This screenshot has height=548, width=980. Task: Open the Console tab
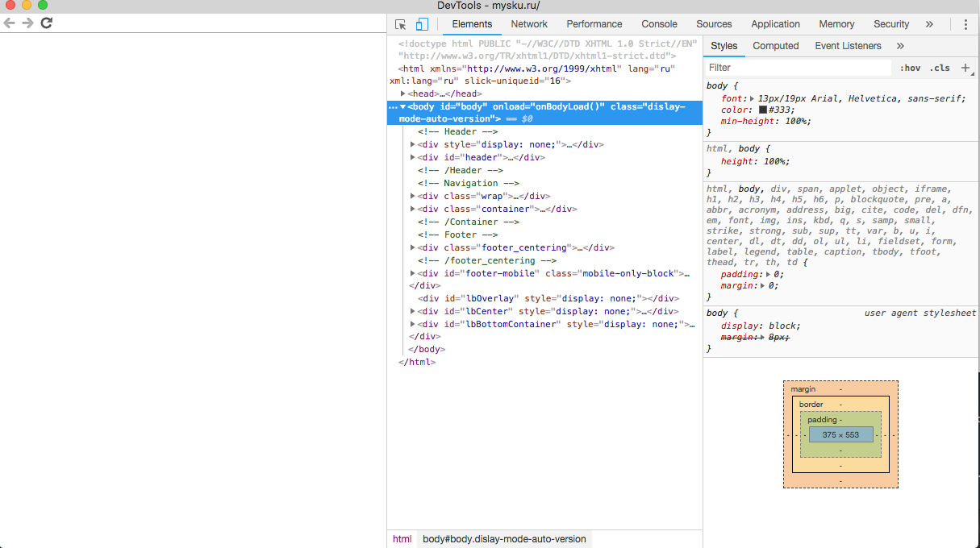point(660,24)
